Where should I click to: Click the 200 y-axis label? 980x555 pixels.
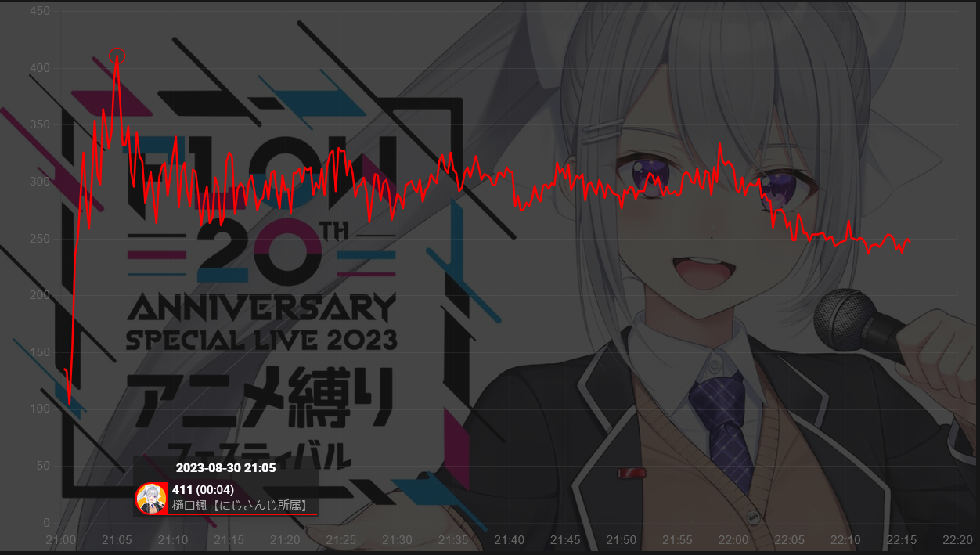(x=41, y=295)
